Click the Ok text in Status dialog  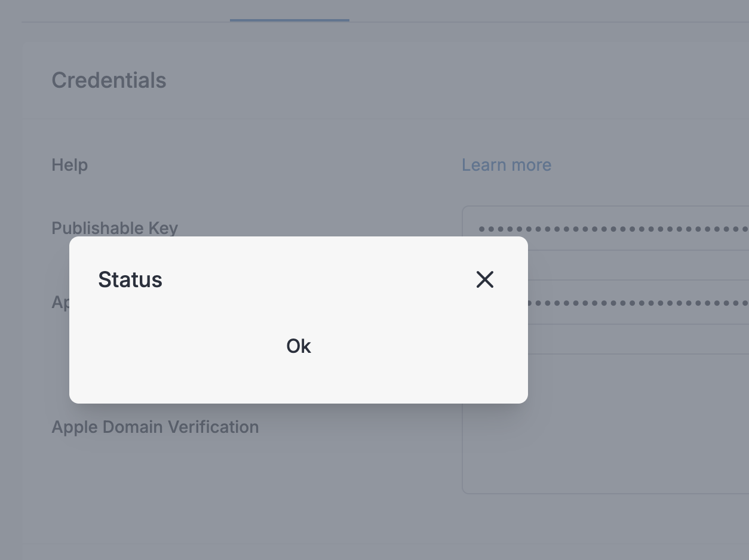click(299, 346)
